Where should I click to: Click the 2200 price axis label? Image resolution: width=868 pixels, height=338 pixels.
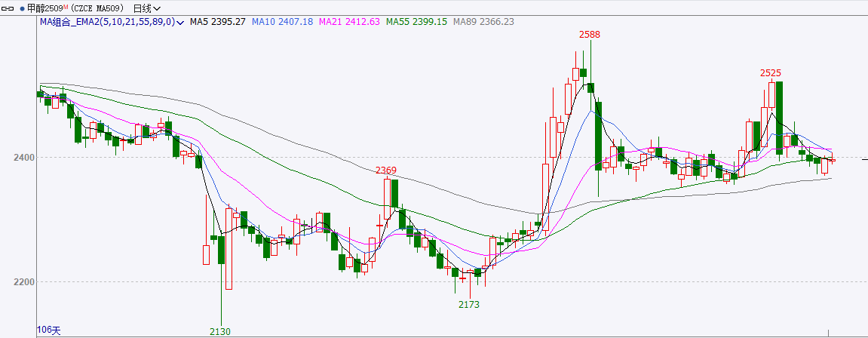pyautogui.click(x=24, y=282)
